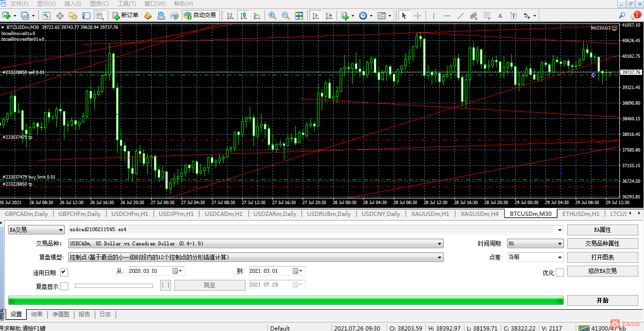Toggle chart shift icon

[328, 16]
